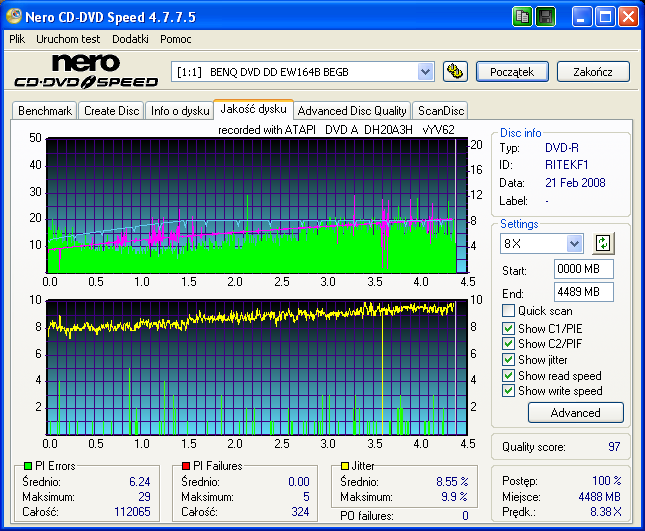645x531 pixels.
Task: Maximize the Nero CD-DVD Speed window
Action: [605, 17]
